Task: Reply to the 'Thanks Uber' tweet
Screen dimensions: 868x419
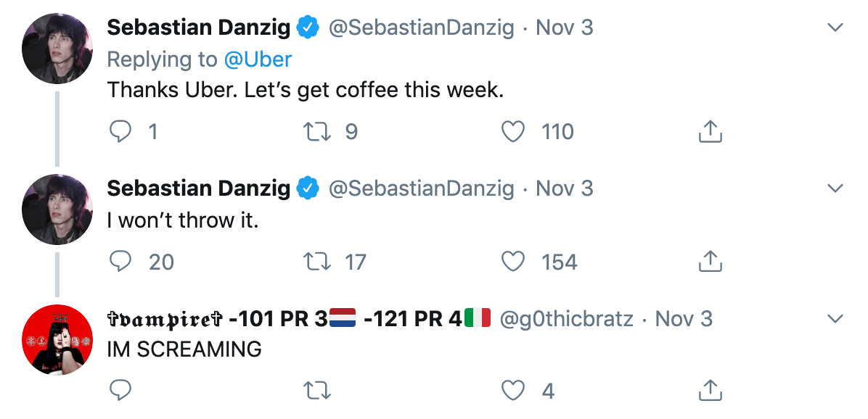Action: click(x=120, y=131)
